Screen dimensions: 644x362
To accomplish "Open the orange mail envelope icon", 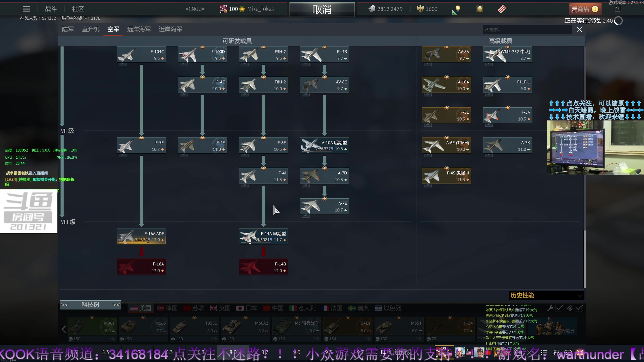I will 580,353.
